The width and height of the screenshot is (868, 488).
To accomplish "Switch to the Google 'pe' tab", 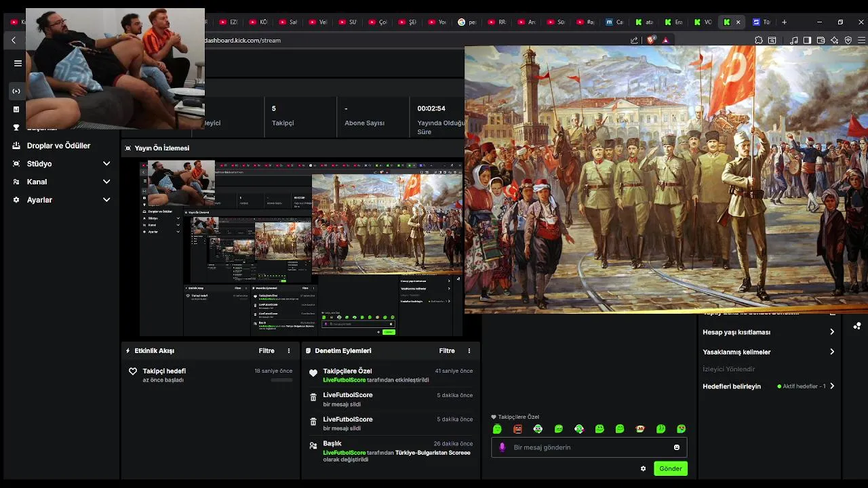I will (x=467, y=22).
